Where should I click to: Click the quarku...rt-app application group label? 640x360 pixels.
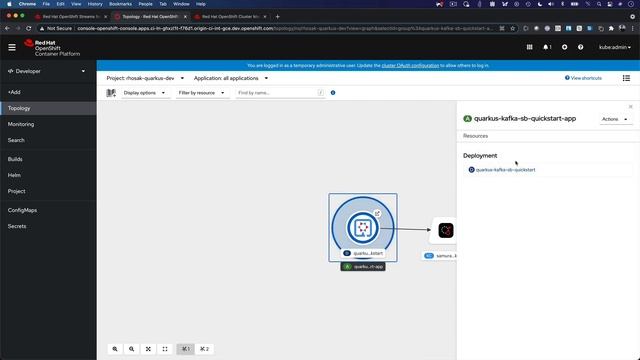coord(363,267)
